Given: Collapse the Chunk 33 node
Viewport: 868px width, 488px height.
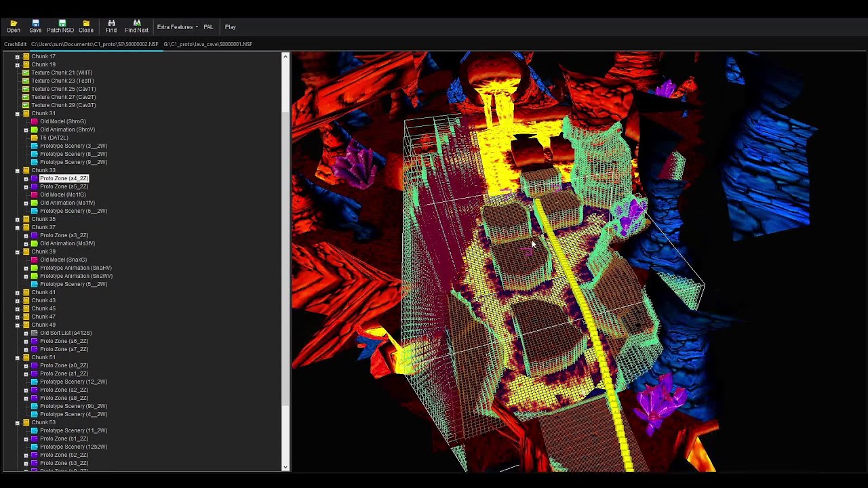Looking at the screenshot, I should coord(17,170).
